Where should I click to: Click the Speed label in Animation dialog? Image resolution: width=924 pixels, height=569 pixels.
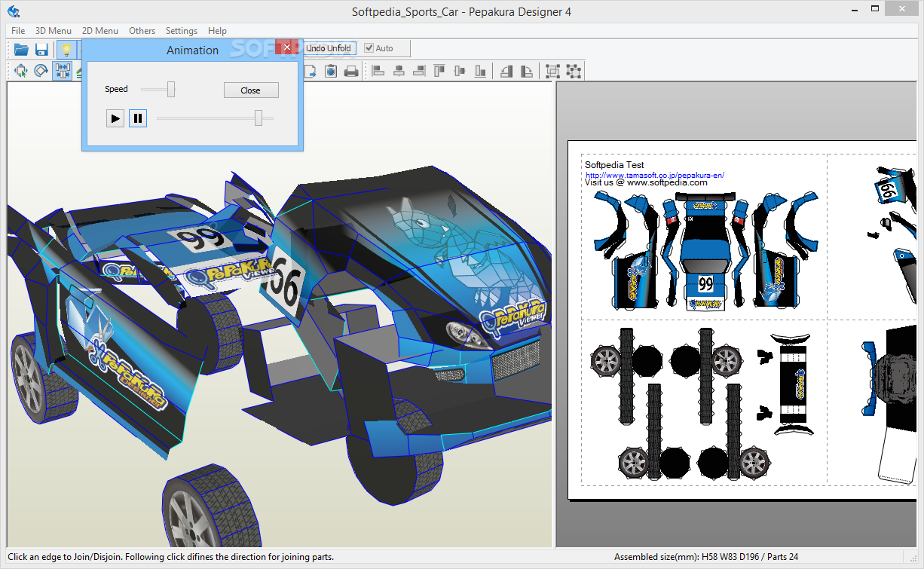[116, 89]
